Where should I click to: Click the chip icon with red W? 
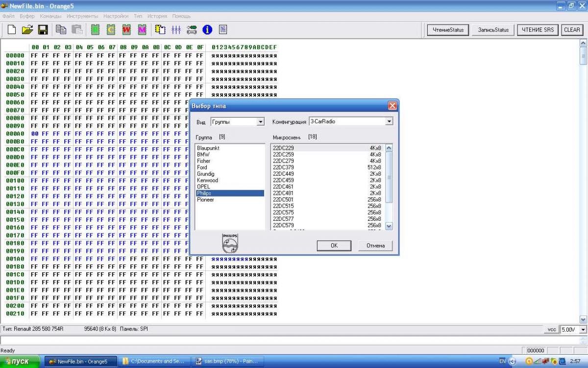click(126, 29)
